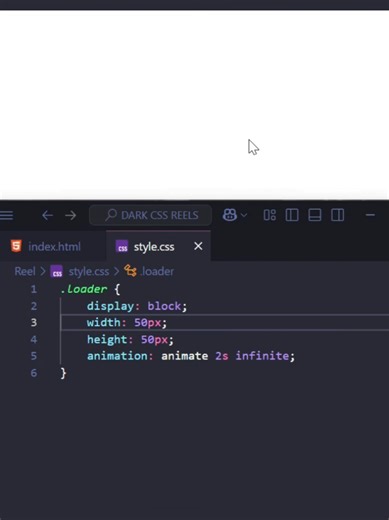Toggle the primary side bar

(x=292, y=215)
